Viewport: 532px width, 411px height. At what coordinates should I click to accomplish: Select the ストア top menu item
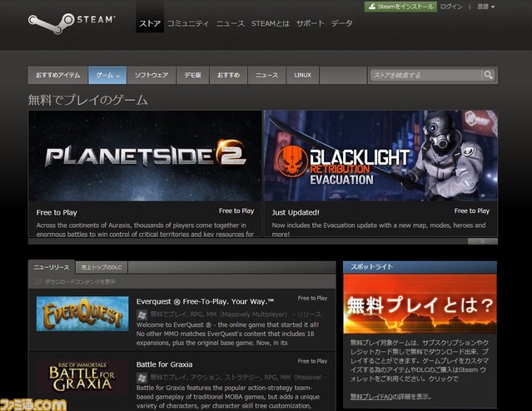(150, 23)
